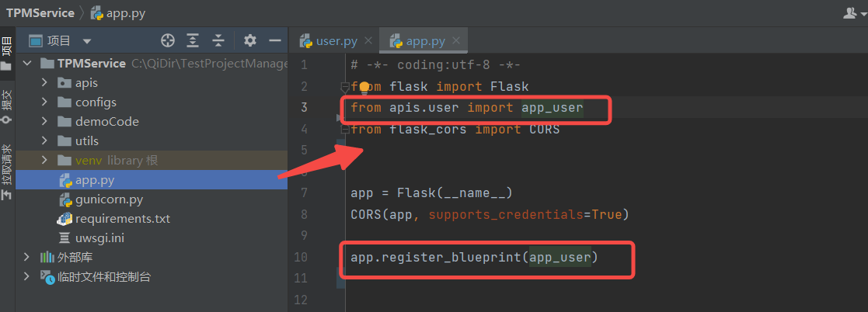The width and height of the screenshot is (868, 312).
Task: Expand the apis folder
Action: pos(45,83)
